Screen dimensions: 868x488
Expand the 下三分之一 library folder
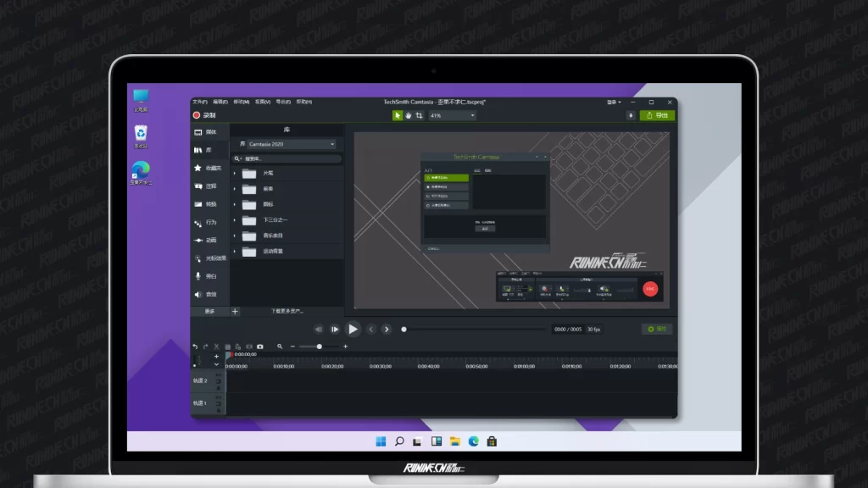pyautogui.click(x=235, y=219)
